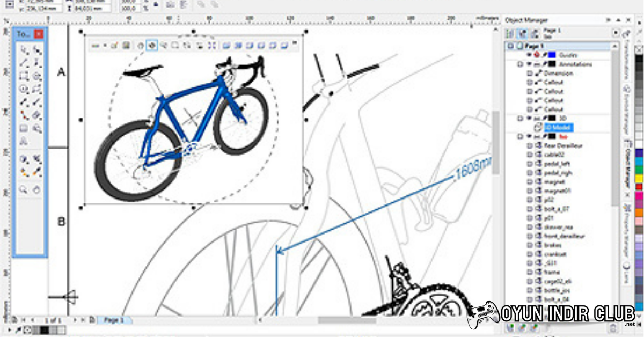Select the Zoom tool near the toolbox bottom
This screenshot has width=644, height=337.
[x=24, y=189]
